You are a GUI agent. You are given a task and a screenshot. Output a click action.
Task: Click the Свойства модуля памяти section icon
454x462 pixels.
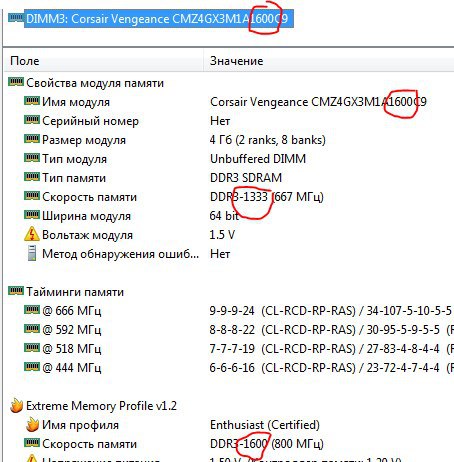(x=16, y=82)
